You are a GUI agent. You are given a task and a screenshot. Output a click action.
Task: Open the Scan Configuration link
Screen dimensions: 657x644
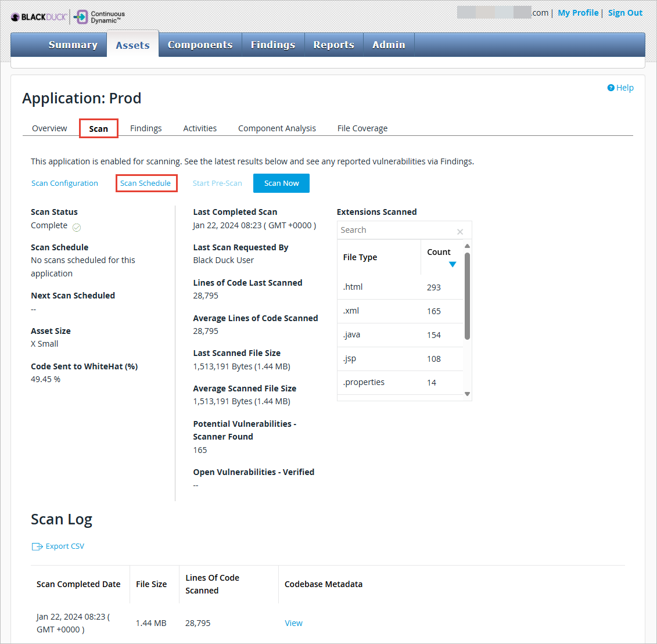pos(64,183)
